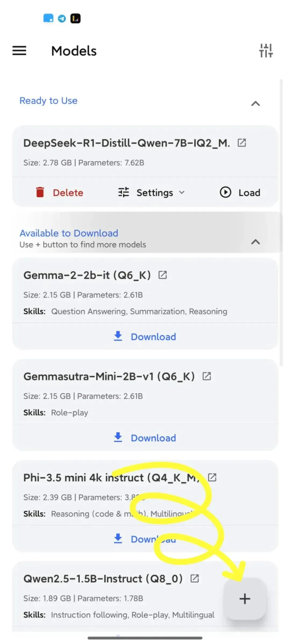Delete the DeepSeek-R1-Distill model
This screenshot has height=644, width=290.
point(59,192)
